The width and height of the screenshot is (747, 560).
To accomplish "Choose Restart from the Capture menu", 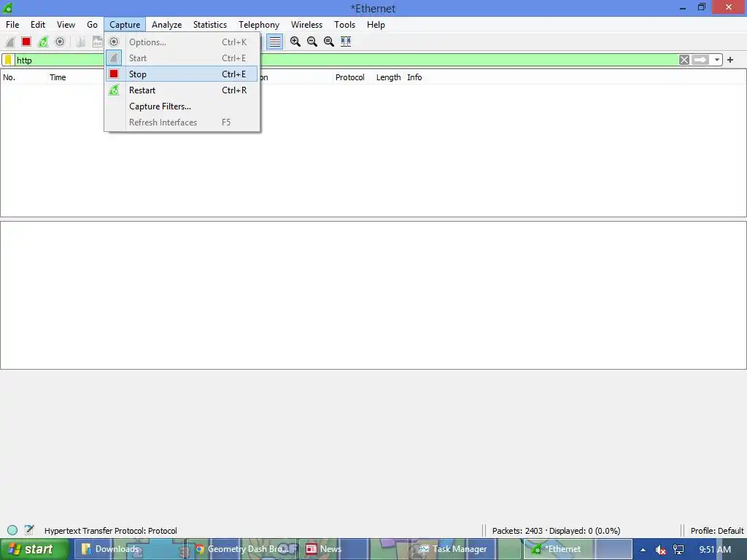I will [182, 90].
